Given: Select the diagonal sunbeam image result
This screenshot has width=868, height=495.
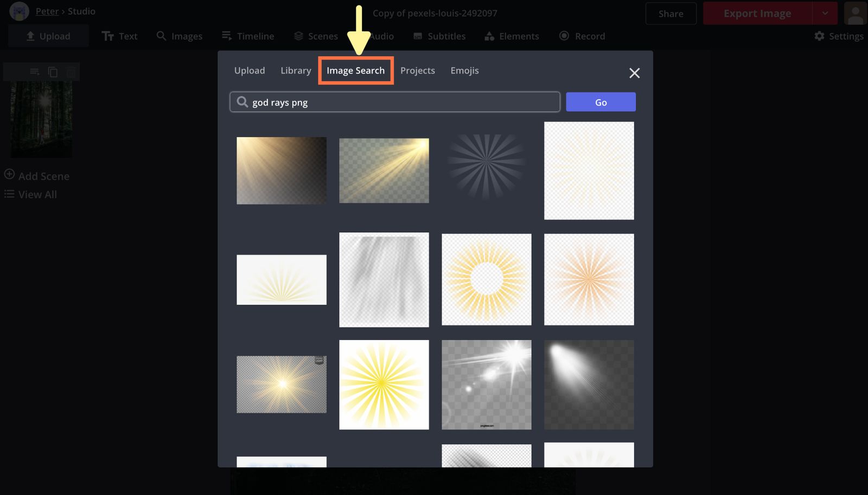Looking at the screenshot, I should coord(384,170).
